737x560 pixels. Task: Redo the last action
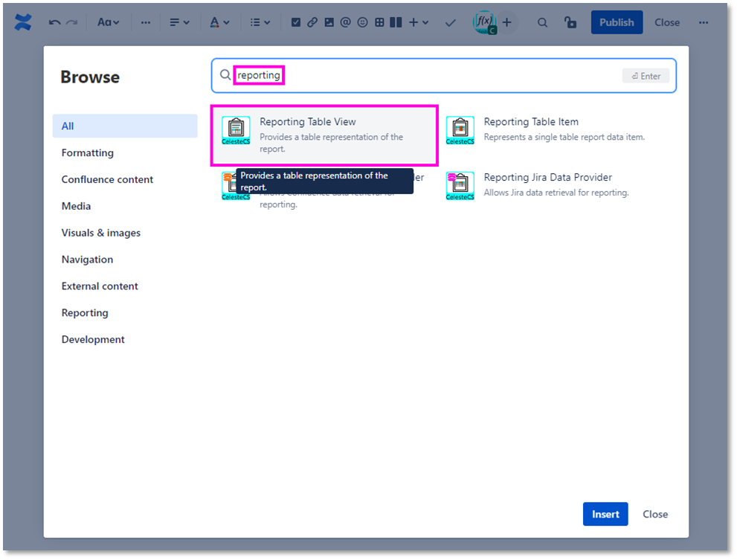point(71,22)
